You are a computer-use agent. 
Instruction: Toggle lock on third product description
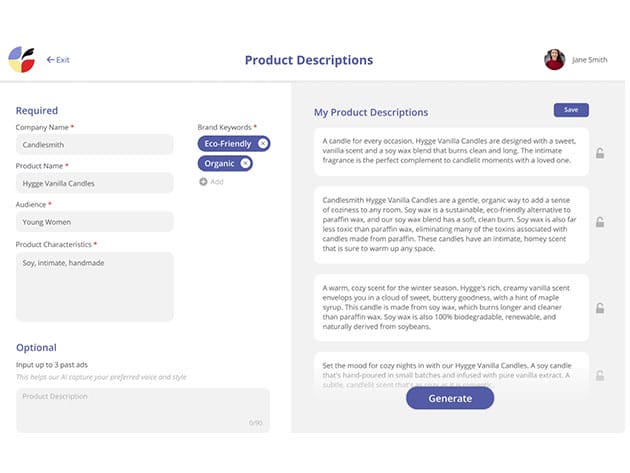[600, 308]
